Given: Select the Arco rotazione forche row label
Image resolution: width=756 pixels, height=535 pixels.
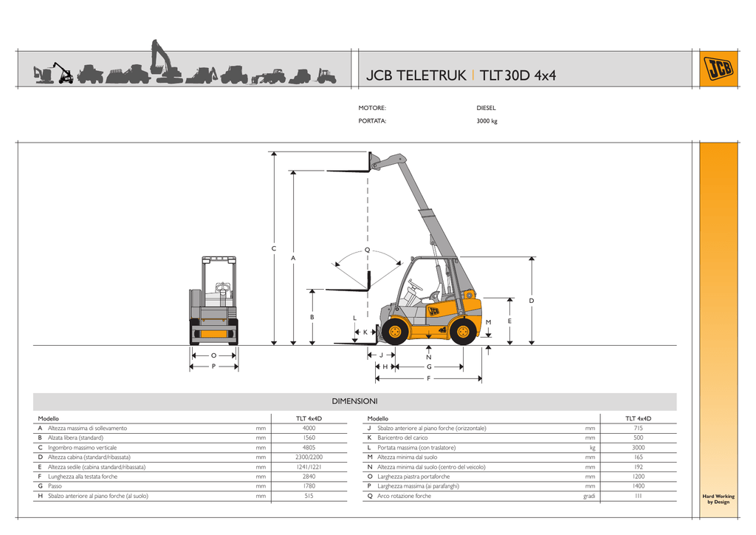Looking at the screenshot, I should pyautogui.click(x=404, y=496).
